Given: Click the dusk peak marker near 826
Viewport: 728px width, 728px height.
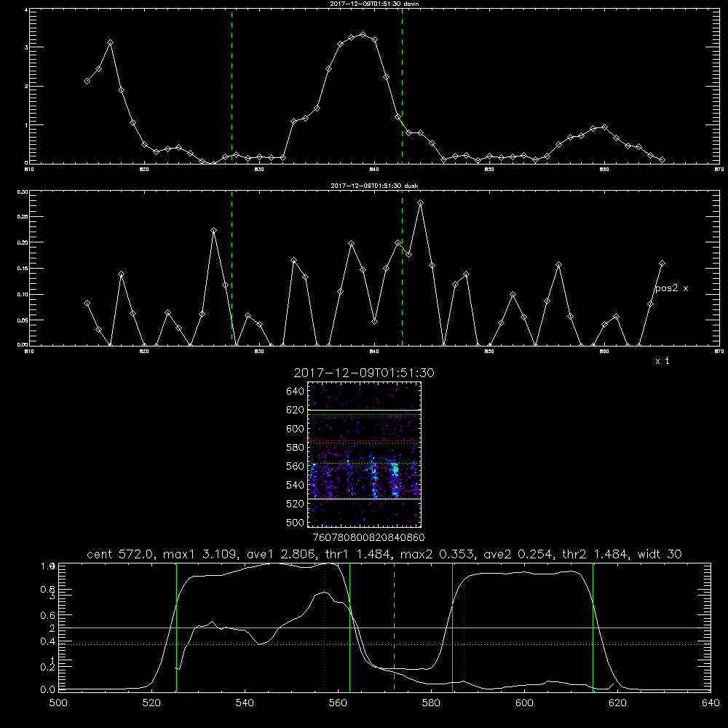Looking at the screenshot, I should 213,230.
